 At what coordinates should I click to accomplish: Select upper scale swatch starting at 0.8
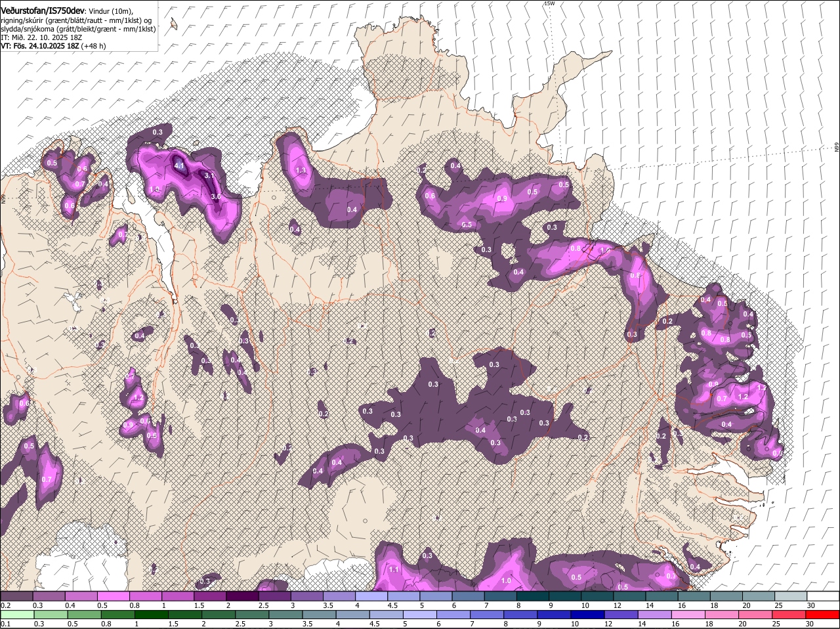pyautogui.click(x=145, y=596)
